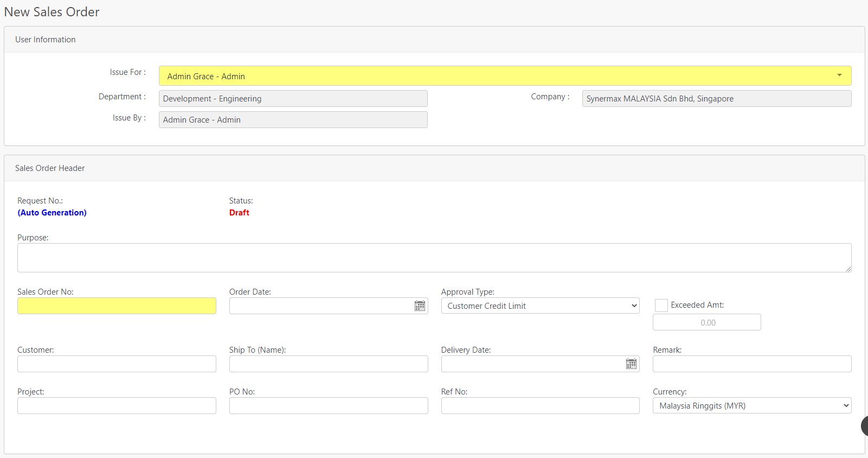Open the Order Date calendar picker
The height and width of the screenshot is (458, 868).
point(420,306)
